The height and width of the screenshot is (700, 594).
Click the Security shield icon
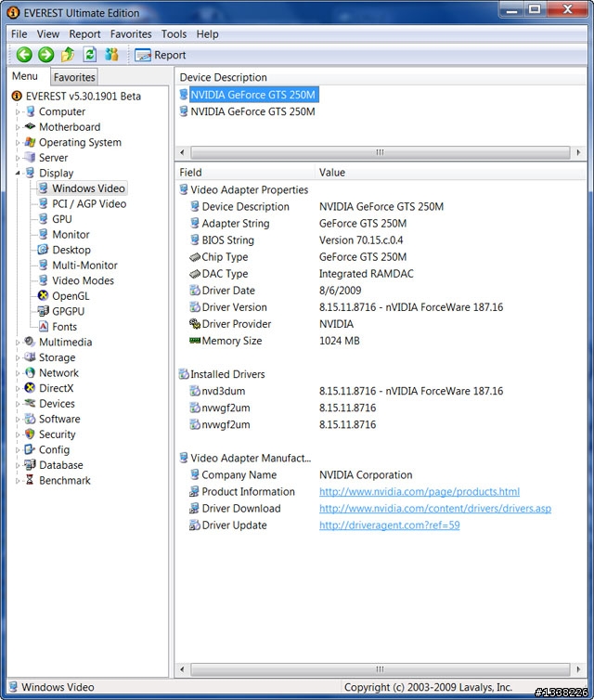[30, 434]
